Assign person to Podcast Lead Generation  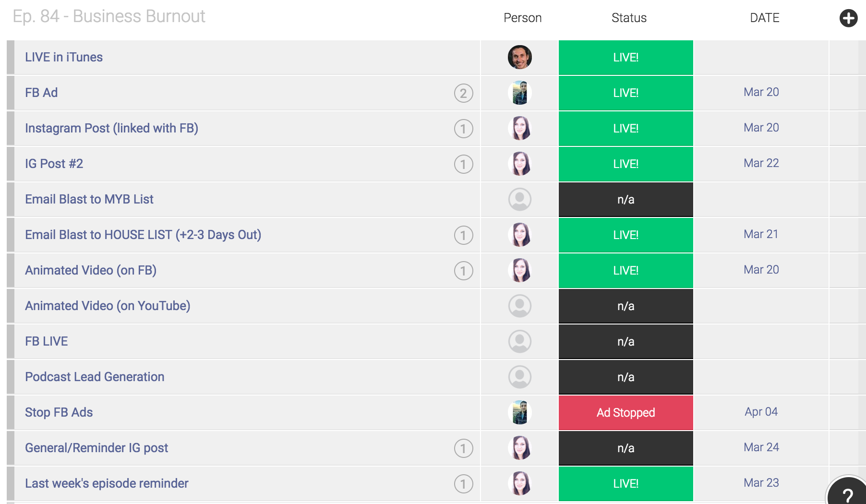[519, 377]
